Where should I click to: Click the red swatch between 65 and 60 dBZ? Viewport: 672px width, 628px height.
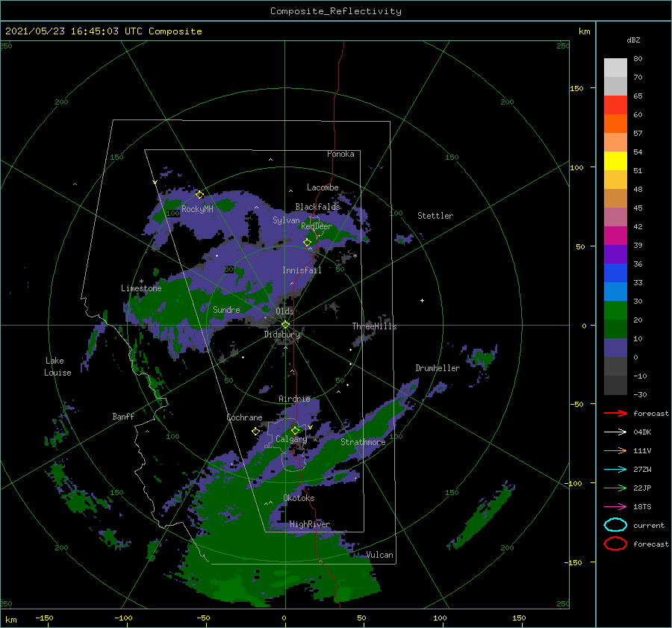(615, 105)
